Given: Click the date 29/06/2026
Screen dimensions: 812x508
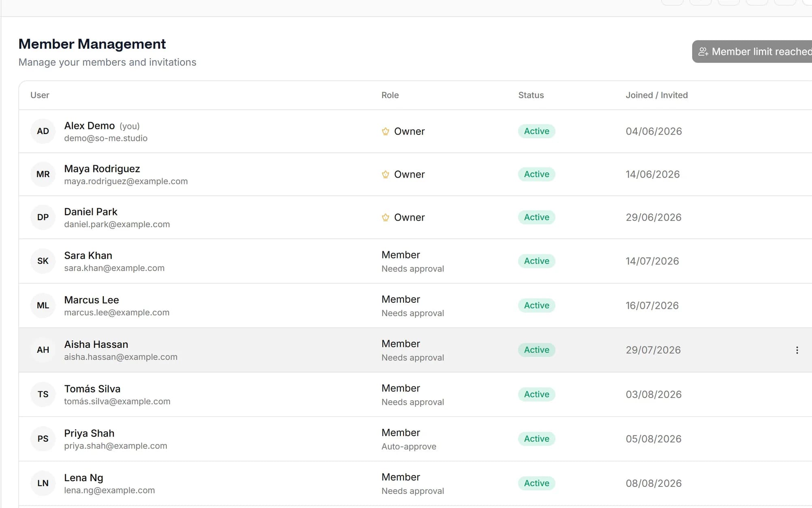Looking at the screenshot, I should coord(654,217).
